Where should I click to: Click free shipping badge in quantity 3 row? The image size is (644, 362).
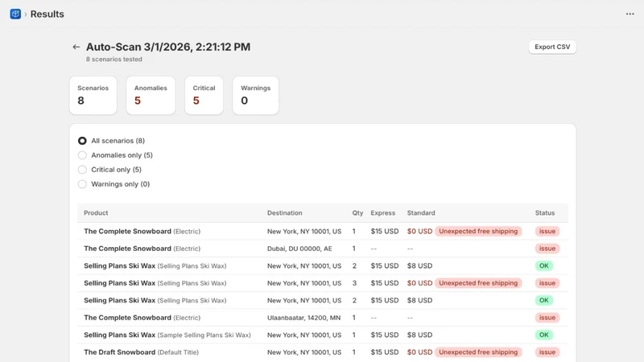pyautogui.click(x=478, y=283)
